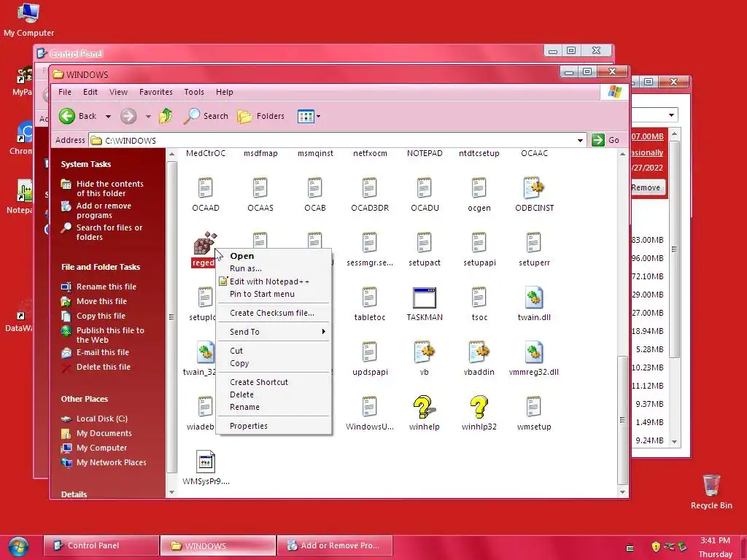Select the vb settings file icon
This screenshot has height=560, width=747.
click(x=425, y=352)
